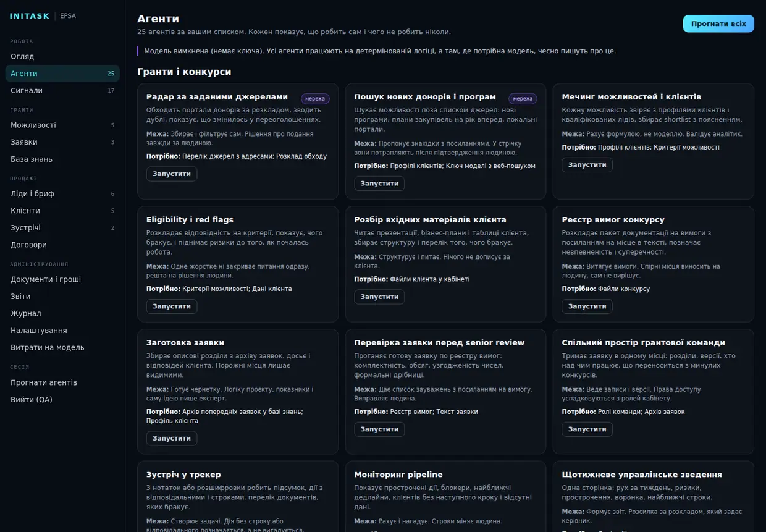
Task: Click the Мечинг можливостей і клієнтів title
Action: pyautogui.click(x=631, y=97)
